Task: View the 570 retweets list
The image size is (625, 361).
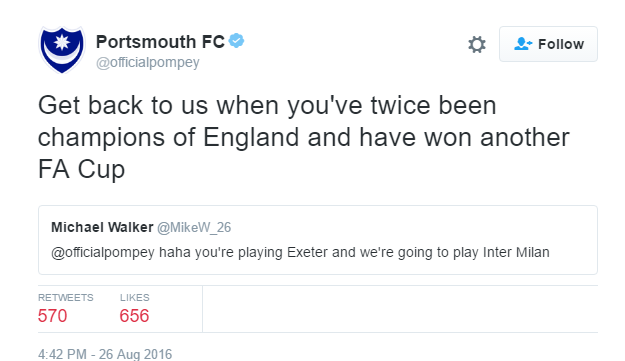Action: [53, 316]
